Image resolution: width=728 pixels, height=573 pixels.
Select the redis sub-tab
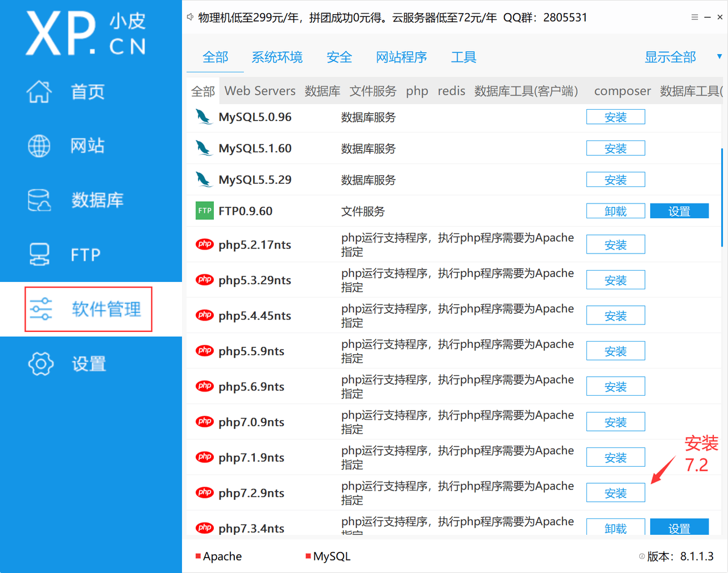click(x=452, y=91)
